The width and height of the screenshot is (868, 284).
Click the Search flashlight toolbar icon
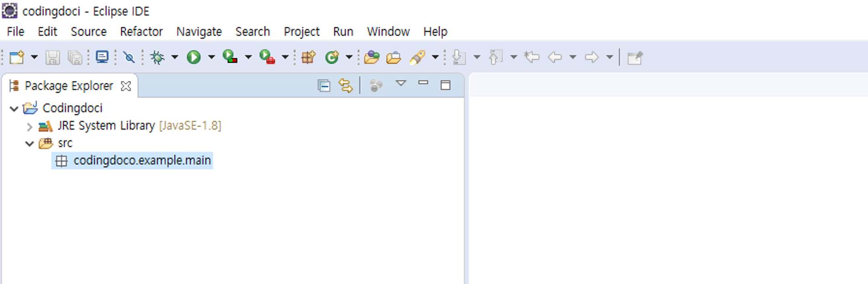point(418,57)
